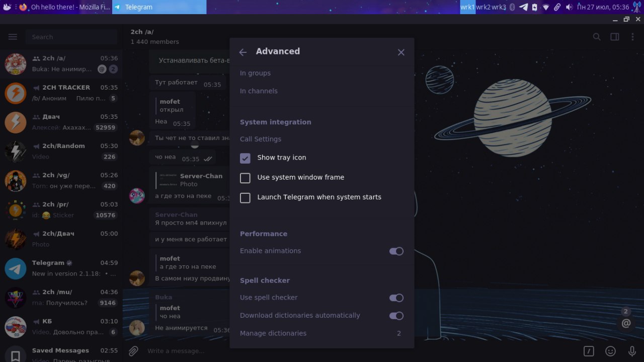Uncheck Show tray icon

245,158
